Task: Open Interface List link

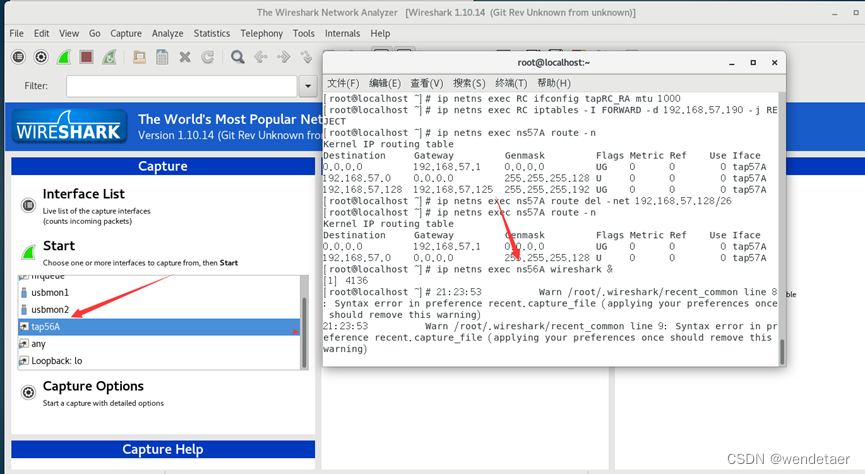Action: tap(84, 194)
